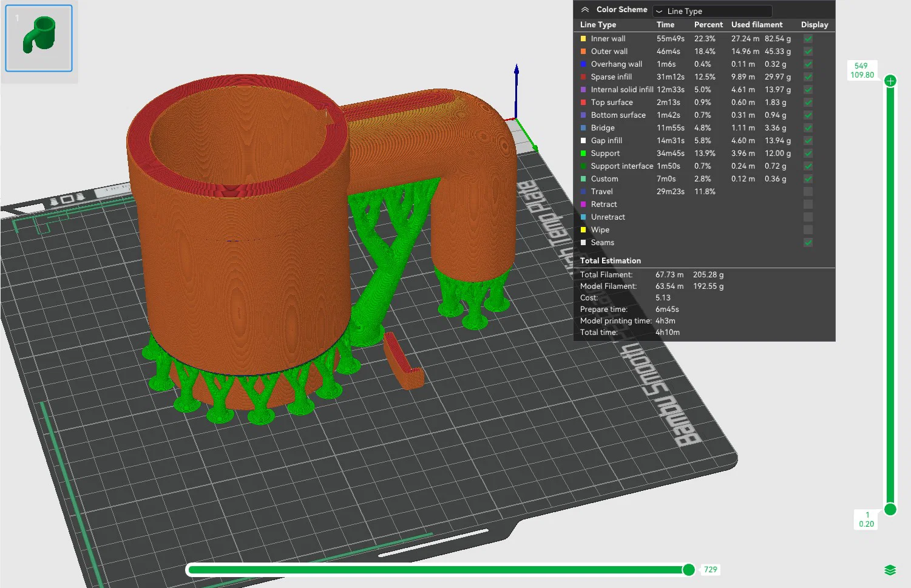
Task: Click the white Gap infill color icon
Action: (x=583, y=141)
